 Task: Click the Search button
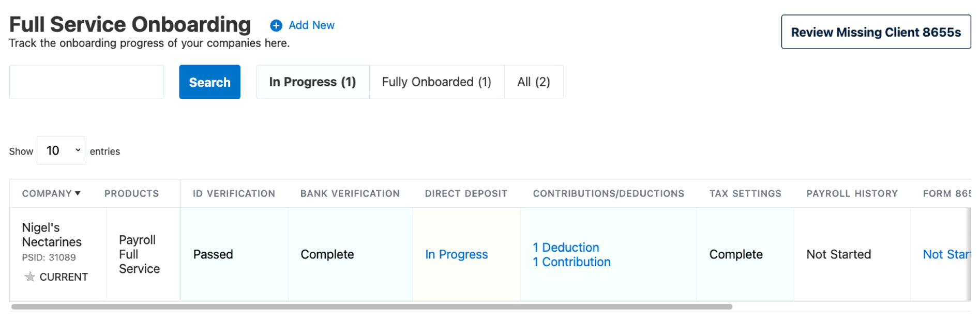[x=209, y=82]
